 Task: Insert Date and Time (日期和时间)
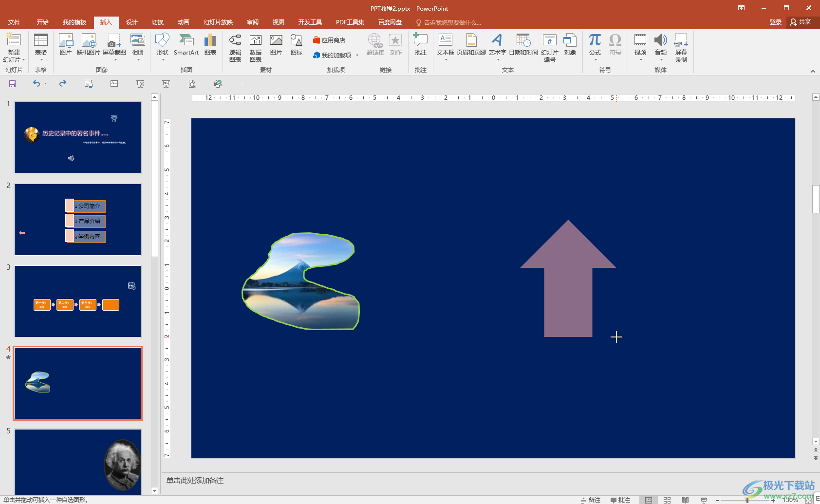(x=523, y=44)
